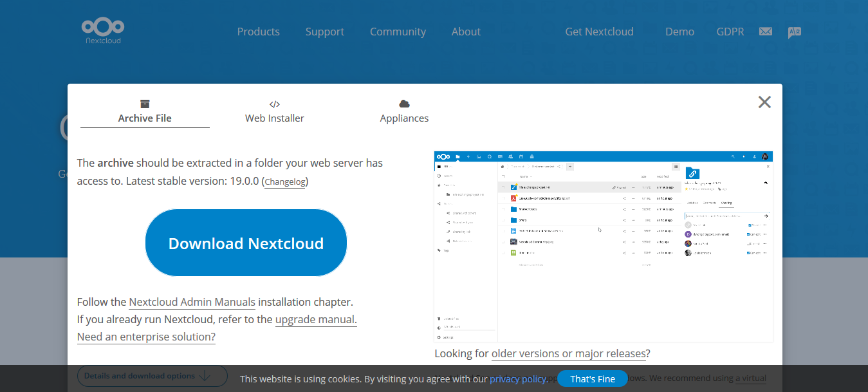Open the Support menu
The width and height of the screenshot is (868, 392).
(324, 31)
